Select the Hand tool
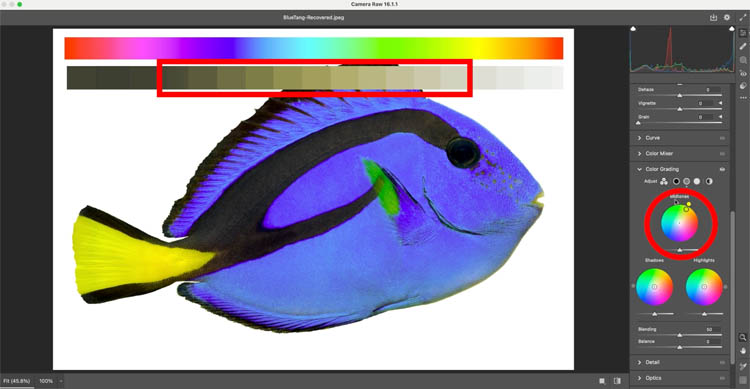The width and height of the screenshot is (750, 389). pos(743,351)
